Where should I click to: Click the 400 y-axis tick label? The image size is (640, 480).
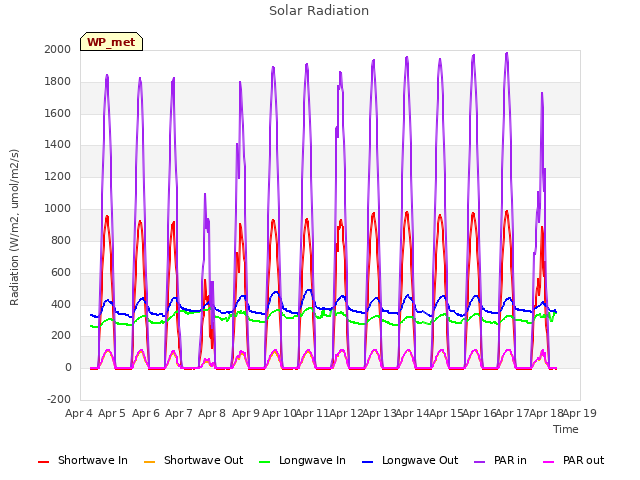61,304
